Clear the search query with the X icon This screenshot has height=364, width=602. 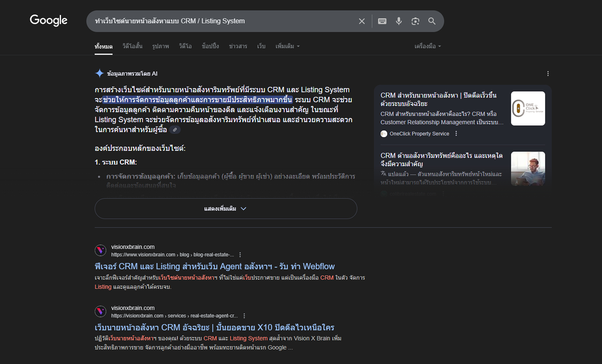click(362, 21)
